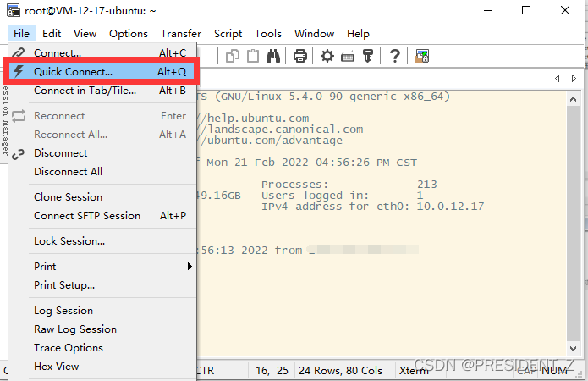Choose Print Setup... menu entry
The height and width of the screenshot is (381, 588).
coord(102,285)
